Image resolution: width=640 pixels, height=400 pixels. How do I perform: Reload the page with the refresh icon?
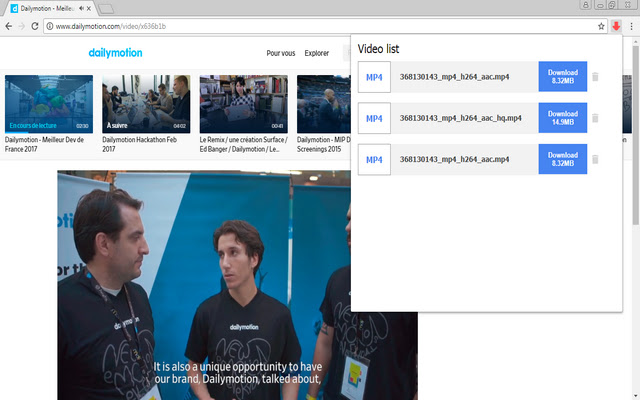[35, 26]
